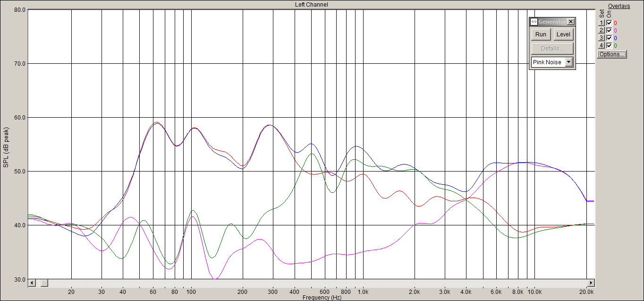Close the Generator panel
The height and width of the screenshot is (301, 644).
pos(571,22)
